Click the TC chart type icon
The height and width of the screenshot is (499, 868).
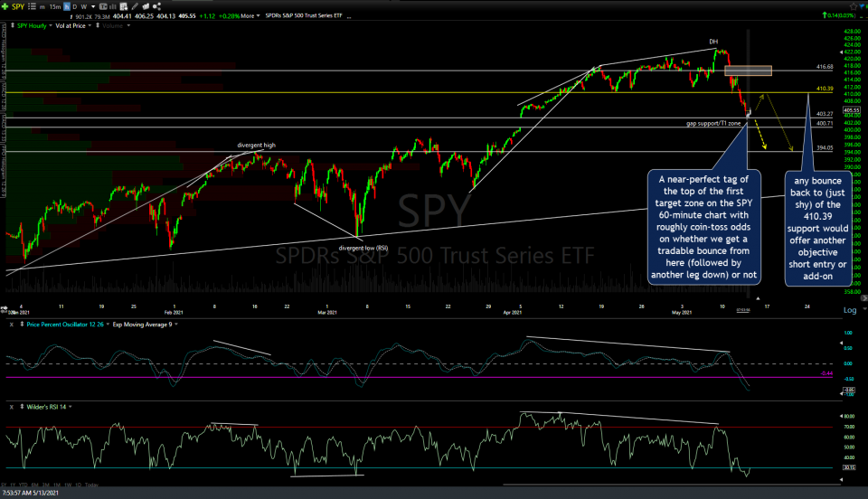(103, 6)
